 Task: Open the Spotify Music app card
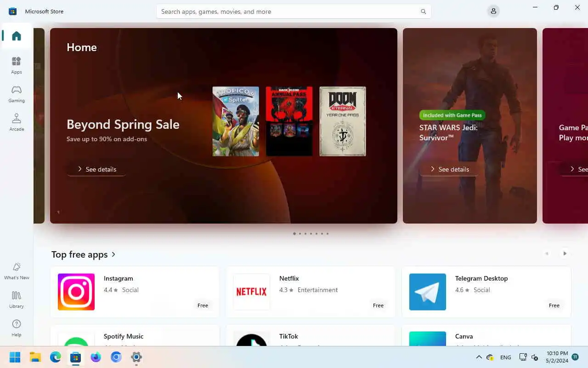(x=135, y=335)
